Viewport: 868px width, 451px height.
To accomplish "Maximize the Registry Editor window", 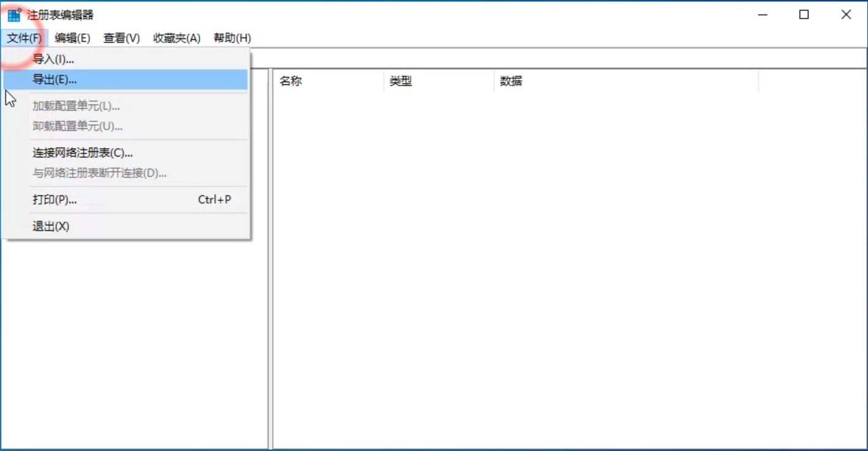I will pos(804,13).
